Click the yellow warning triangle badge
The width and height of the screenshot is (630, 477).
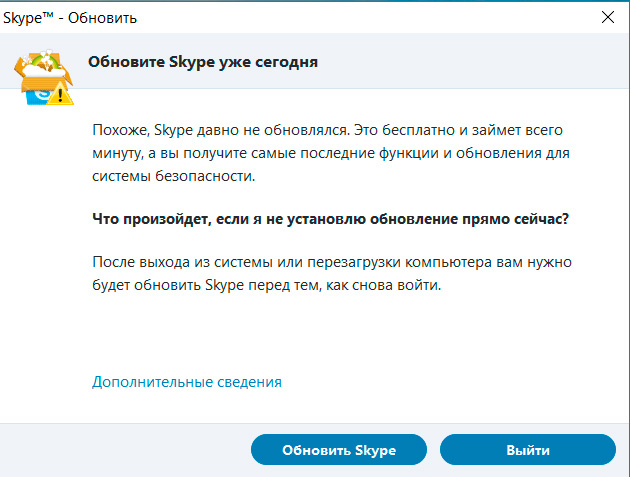click(x=62, y=96)
